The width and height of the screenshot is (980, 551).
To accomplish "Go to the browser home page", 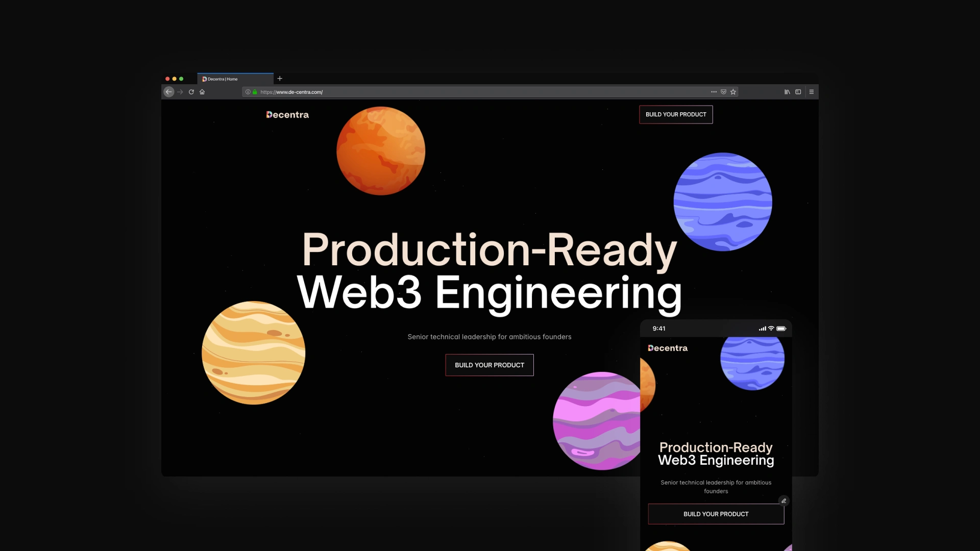I will tap(202, 92).
